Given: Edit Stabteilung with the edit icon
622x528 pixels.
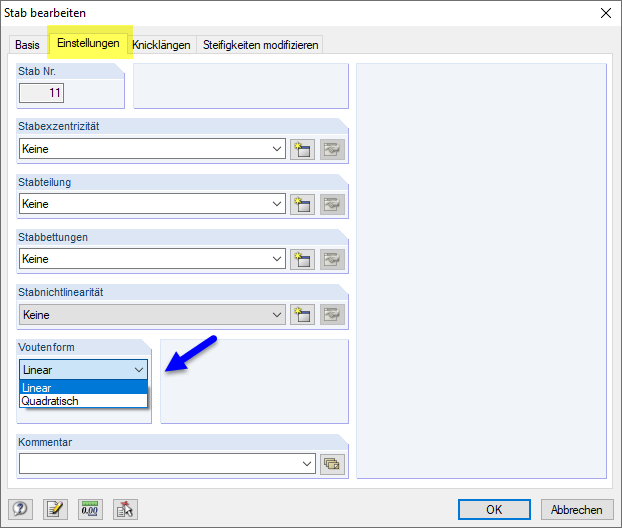Looking at the screenshot, I should coord(332,204).
